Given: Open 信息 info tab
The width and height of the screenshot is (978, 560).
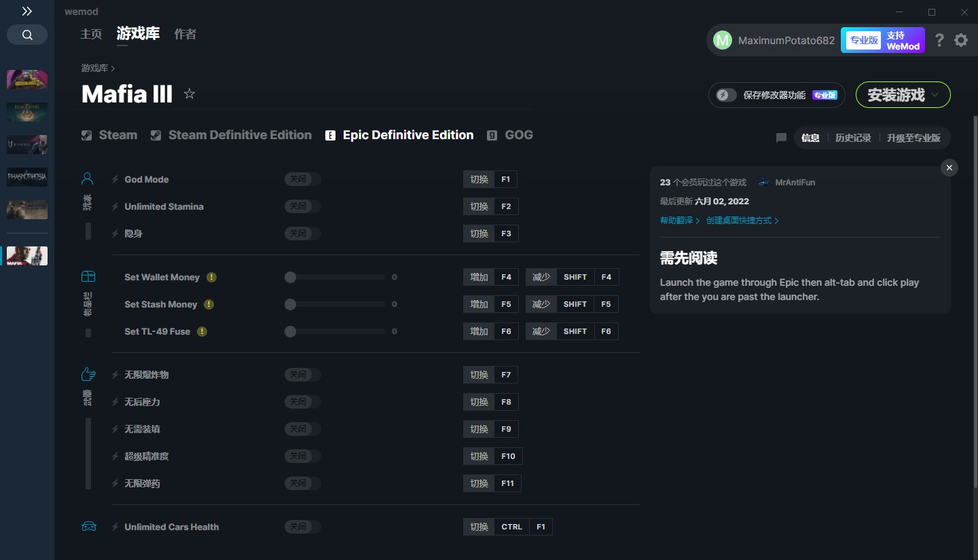Looking at the screenshot, I should click(x=810, y=138).
